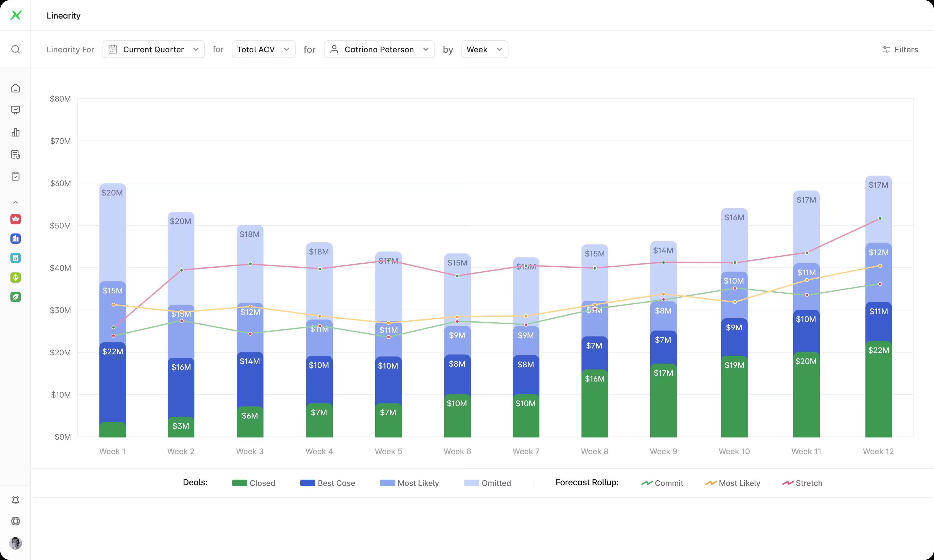Click the Omitted legend color swatch

point(471,483)
